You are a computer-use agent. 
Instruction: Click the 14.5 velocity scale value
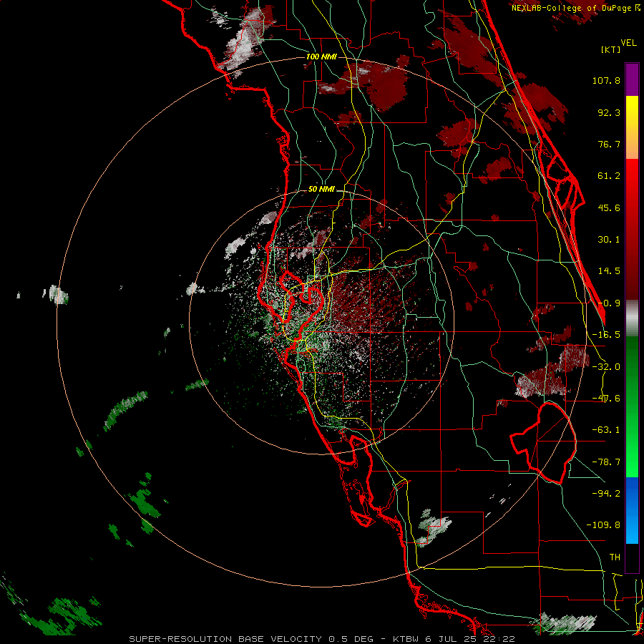tap(609, 271)
